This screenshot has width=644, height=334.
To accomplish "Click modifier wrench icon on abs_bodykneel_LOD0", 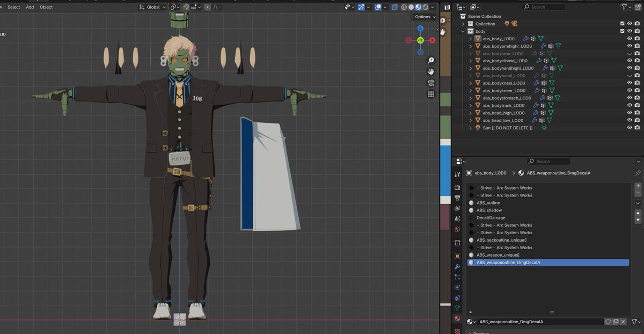I will pos(536,83).
